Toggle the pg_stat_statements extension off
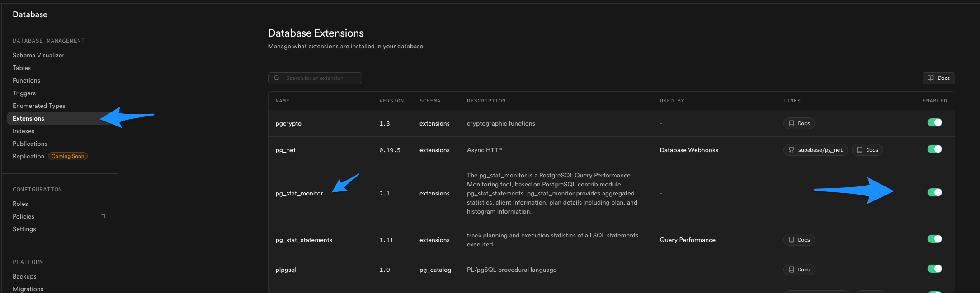Viewport: 980px width, 293px height. tap(934, 239)
